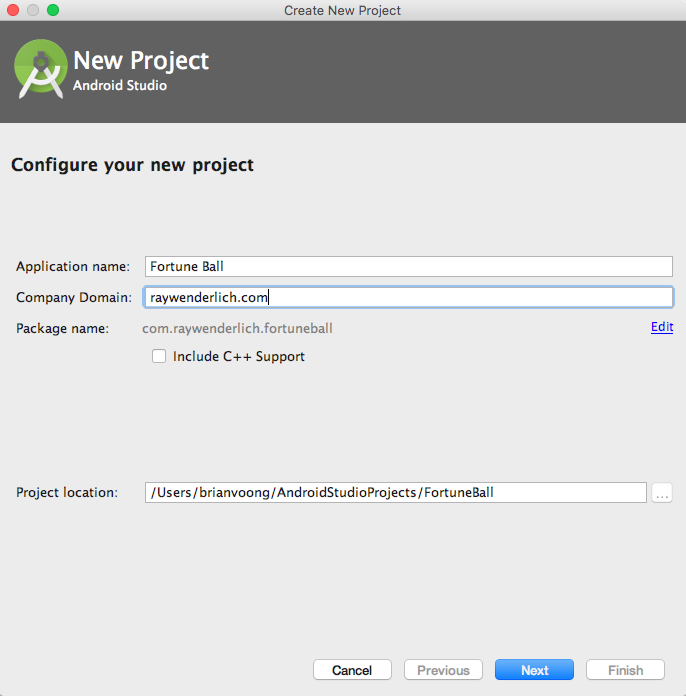Maximize the window with the green button
This screenshot has width=686, height=696.
click(53, 10)
